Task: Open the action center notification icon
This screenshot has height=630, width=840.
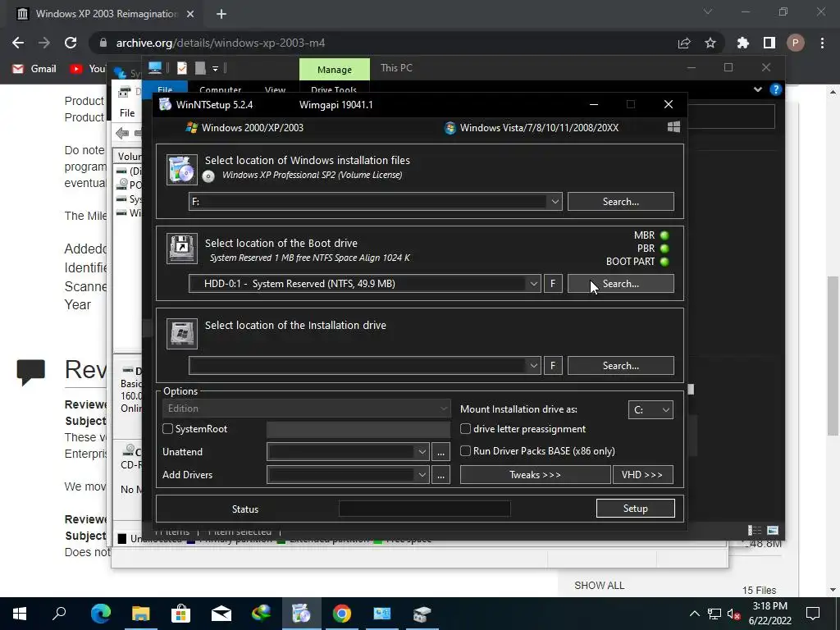Action: 813,614
